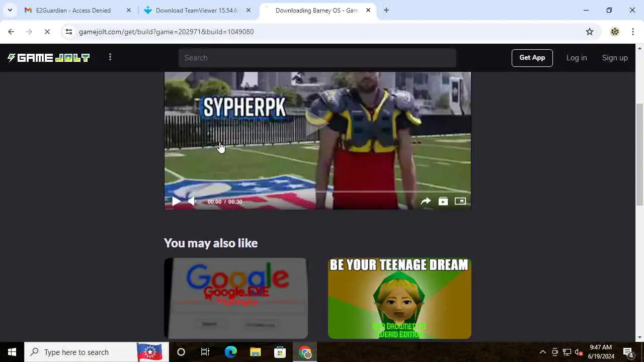Viewport: 644px width, 362px height.
Task: Open the muted volume tray icon
Action: (579, 352)
